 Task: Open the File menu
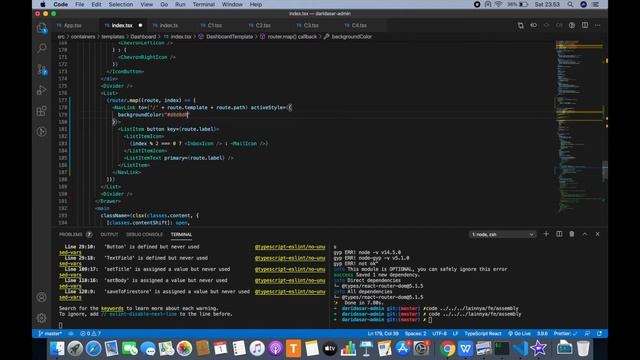80,4
